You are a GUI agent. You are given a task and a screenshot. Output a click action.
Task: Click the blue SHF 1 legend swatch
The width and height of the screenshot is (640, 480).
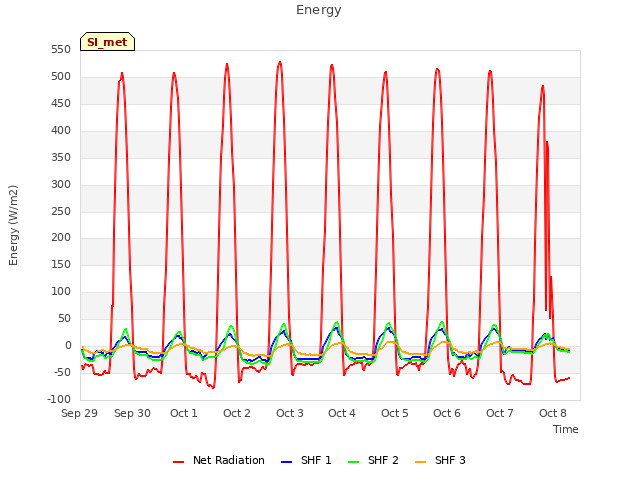[287, 462]
